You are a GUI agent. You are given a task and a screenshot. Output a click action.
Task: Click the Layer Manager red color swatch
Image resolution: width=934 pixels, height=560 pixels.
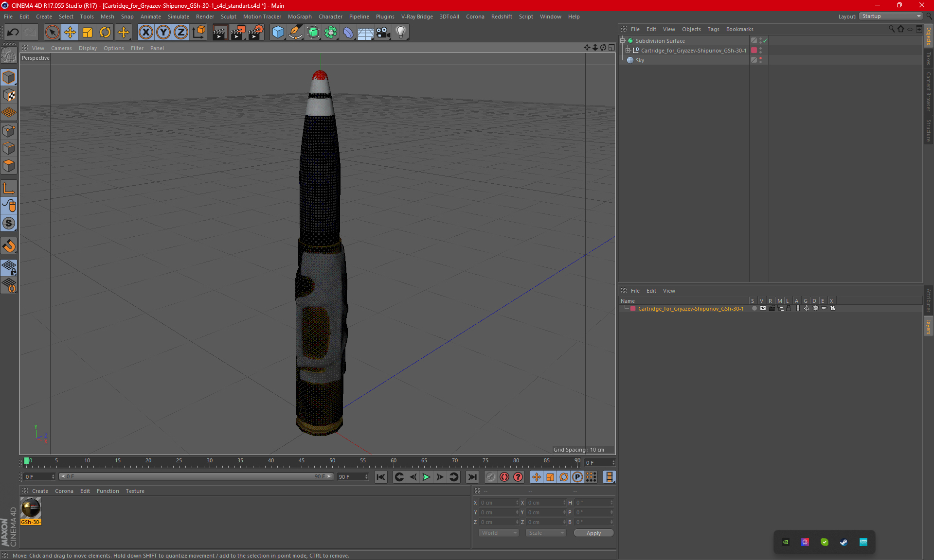633,309
